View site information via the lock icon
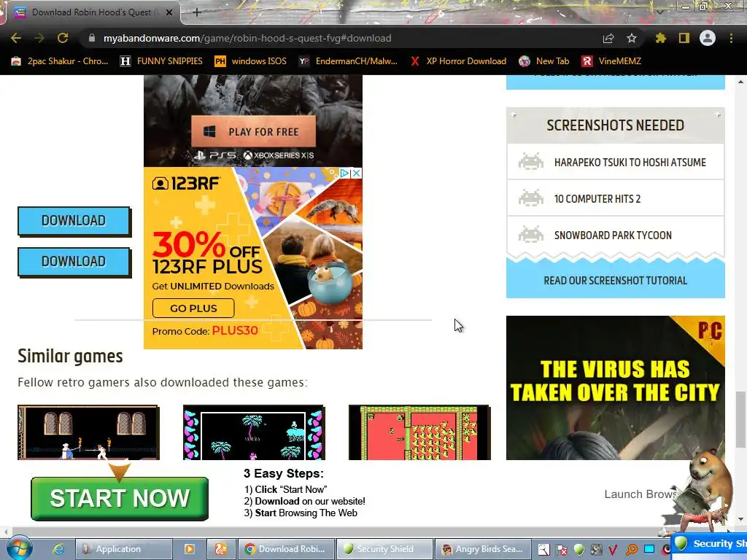Screen dimensions: 747x560 (91, 38)
